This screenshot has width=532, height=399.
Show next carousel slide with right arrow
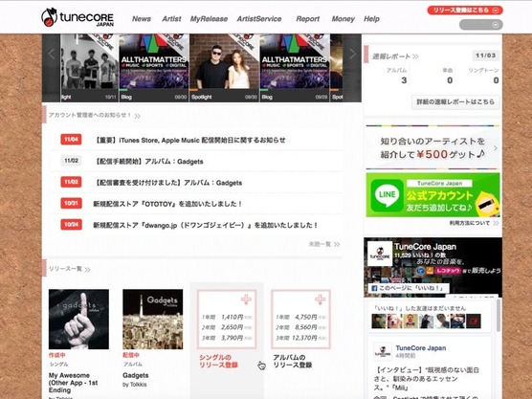pos(352,54)
